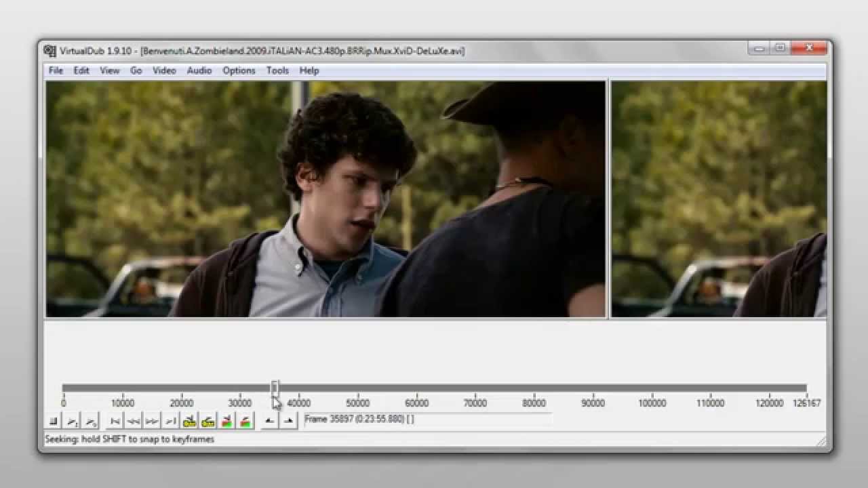Screen dimensions: 868x488
Task: Jump to the end of the video
Action: (171, 422)
